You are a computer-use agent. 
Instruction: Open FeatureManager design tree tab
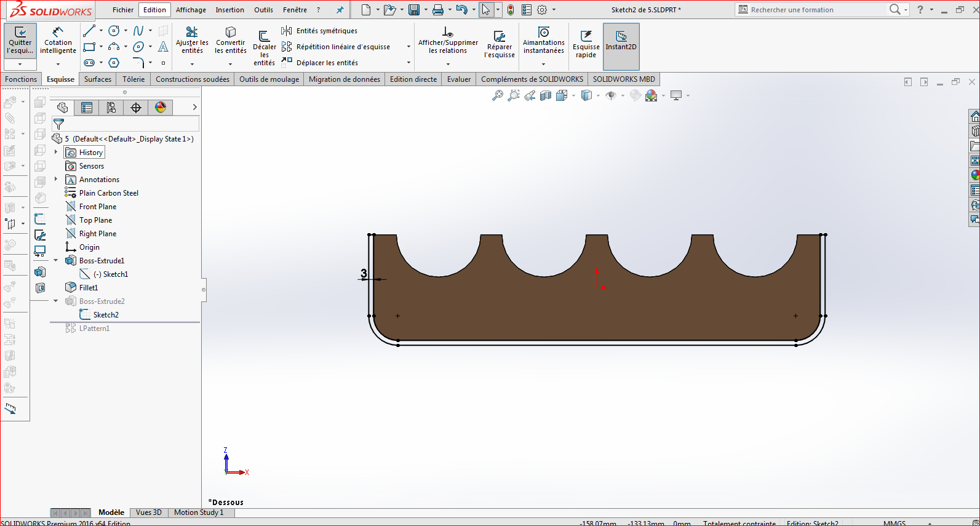click(62, 108)
